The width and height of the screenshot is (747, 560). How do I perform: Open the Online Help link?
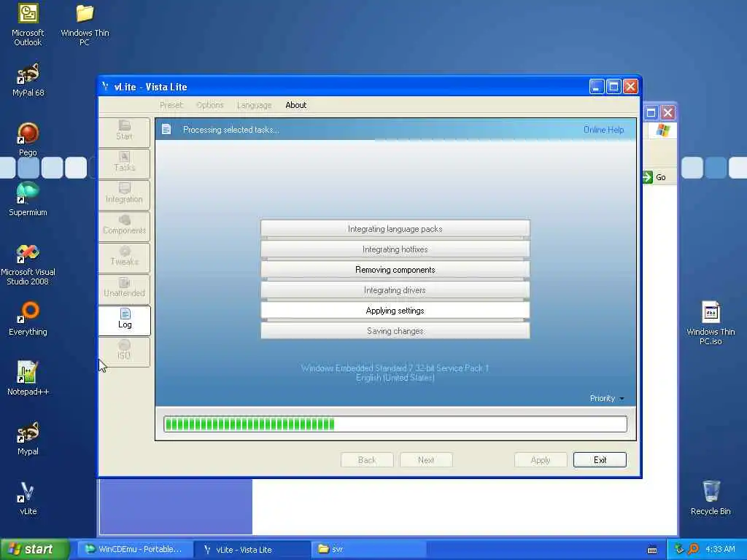[x=603, y=130]
